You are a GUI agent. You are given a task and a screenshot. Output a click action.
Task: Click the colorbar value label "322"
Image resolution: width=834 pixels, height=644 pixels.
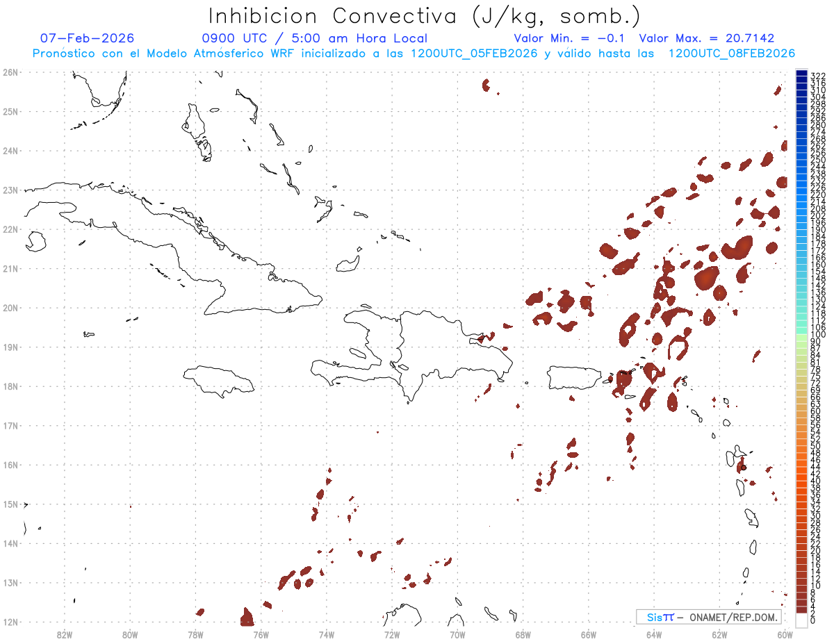(x=818, y=76)
